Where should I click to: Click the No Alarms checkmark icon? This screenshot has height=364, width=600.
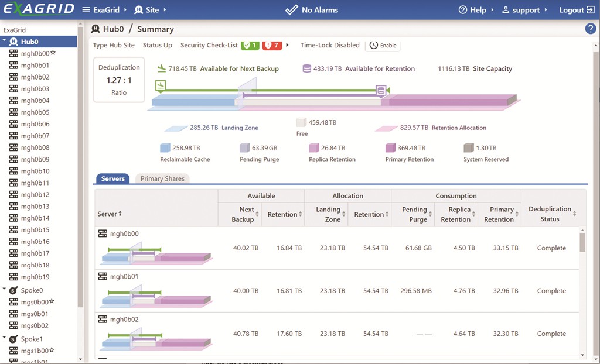click(x=292, y=10)
